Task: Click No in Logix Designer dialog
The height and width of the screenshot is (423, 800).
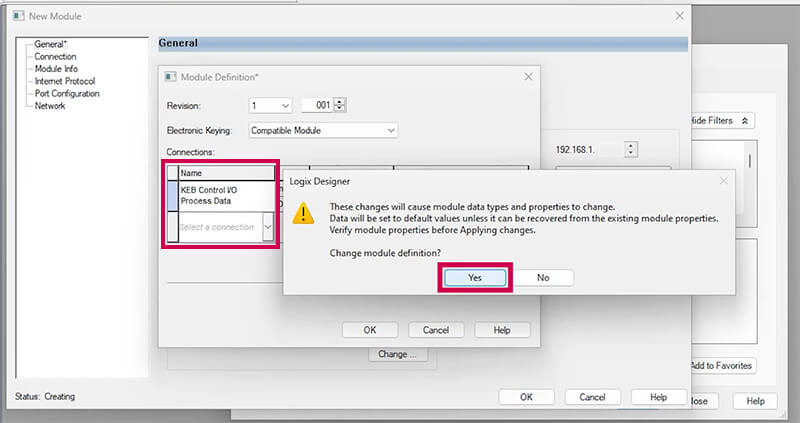Action: 543,278
